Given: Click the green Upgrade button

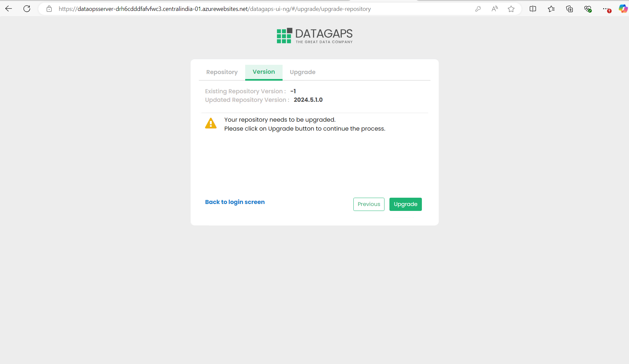Looking at the screenshot, I should tap(406, 204).
